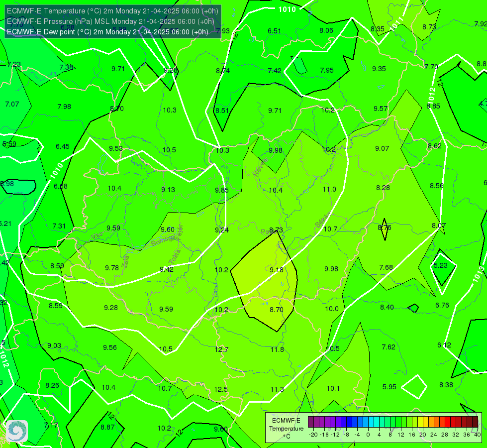
Task: Click the 8.28 temperature value
Action: coord(383,188)
